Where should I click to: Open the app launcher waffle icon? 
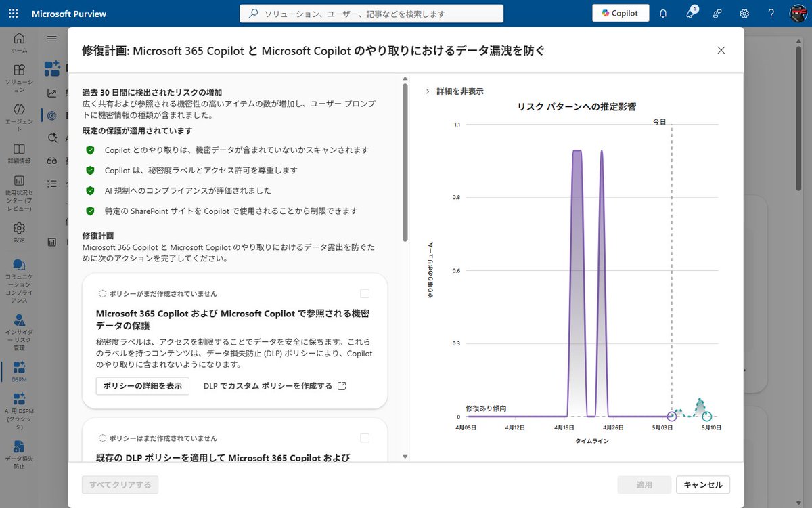pos(14,14)
